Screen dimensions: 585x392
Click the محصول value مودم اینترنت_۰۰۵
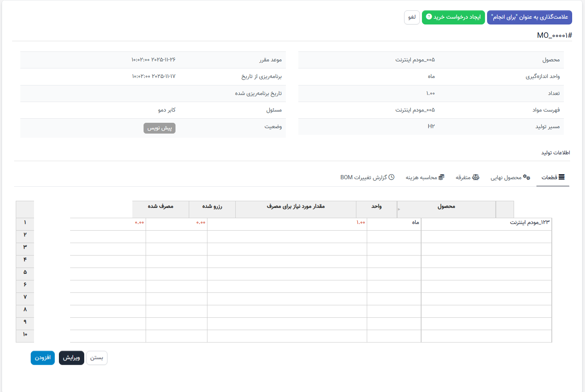tap(415, 60)
